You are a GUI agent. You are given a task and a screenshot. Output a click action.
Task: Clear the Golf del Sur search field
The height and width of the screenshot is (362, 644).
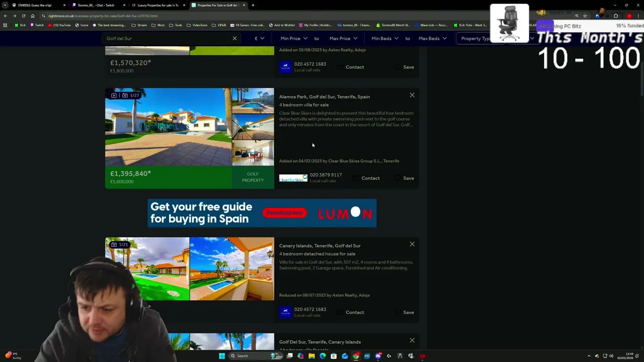(234, 38)
